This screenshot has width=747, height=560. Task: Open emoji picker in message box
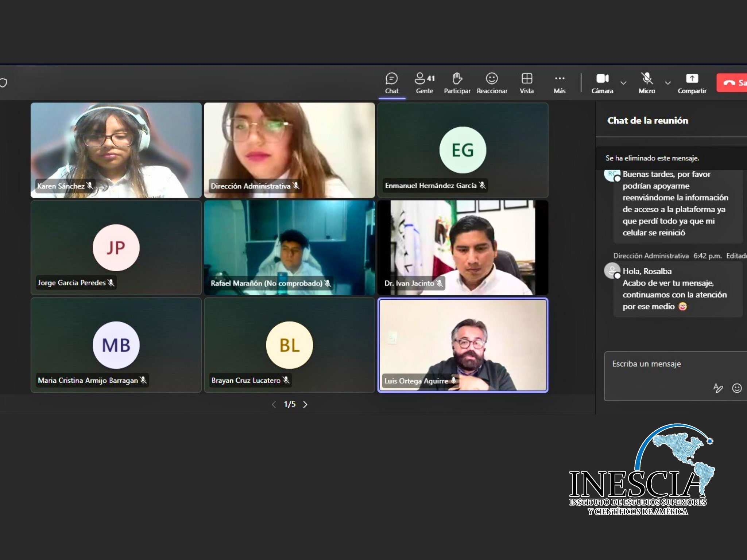point(736,388)
